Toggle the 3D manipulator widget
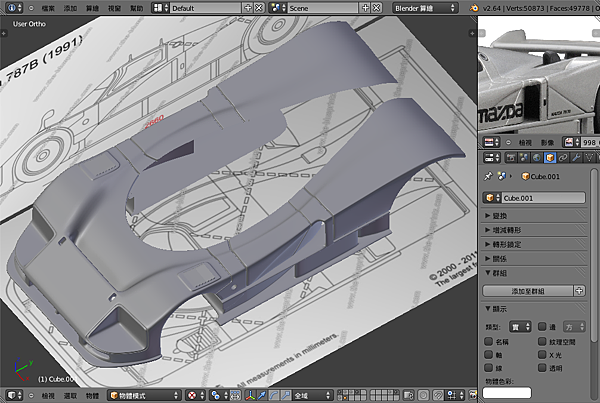Image resolution: width=600 pixels, height=403 pixels. click(251, 395)
